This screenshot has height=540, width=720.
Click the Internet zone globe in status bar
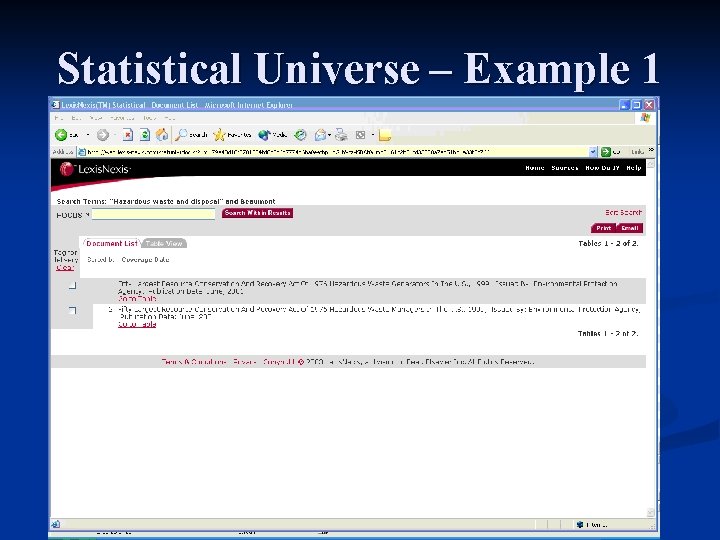tap(580, 524)
